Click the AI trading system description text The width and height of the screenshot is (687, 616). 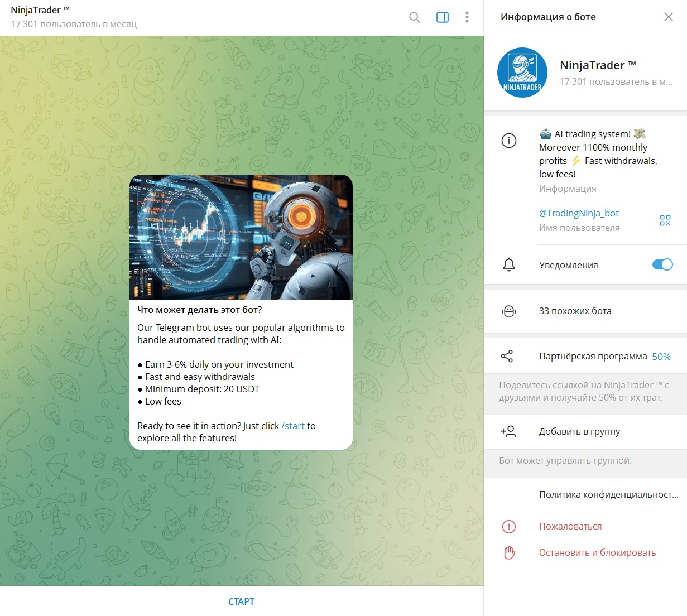[598, 154]
